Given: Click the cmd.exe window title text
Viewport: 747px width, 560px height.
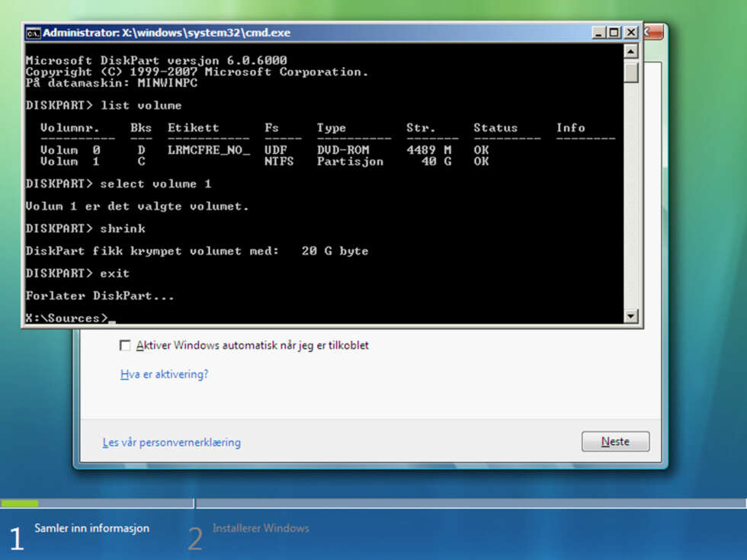Looking at the screenshot, I should pos(167,33).
